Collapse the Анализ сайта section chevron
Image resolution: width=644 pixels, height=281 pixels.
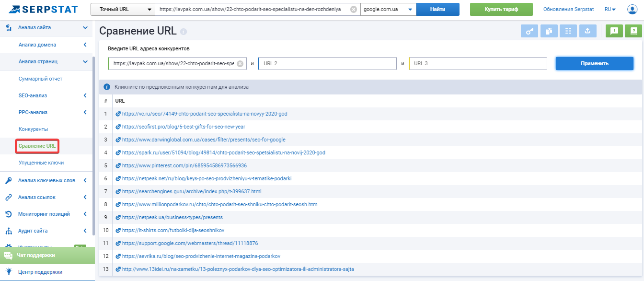(85, 28)
